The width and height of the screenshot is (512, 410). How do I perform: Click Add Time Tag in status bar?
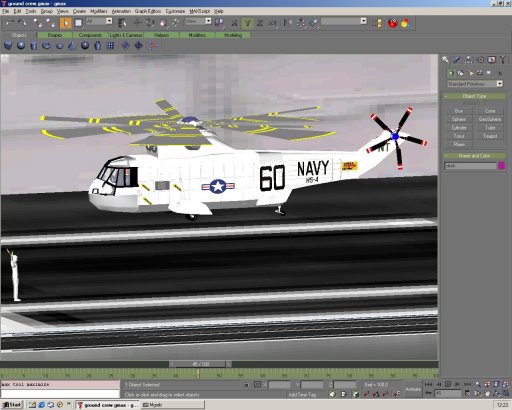point(302,395)
